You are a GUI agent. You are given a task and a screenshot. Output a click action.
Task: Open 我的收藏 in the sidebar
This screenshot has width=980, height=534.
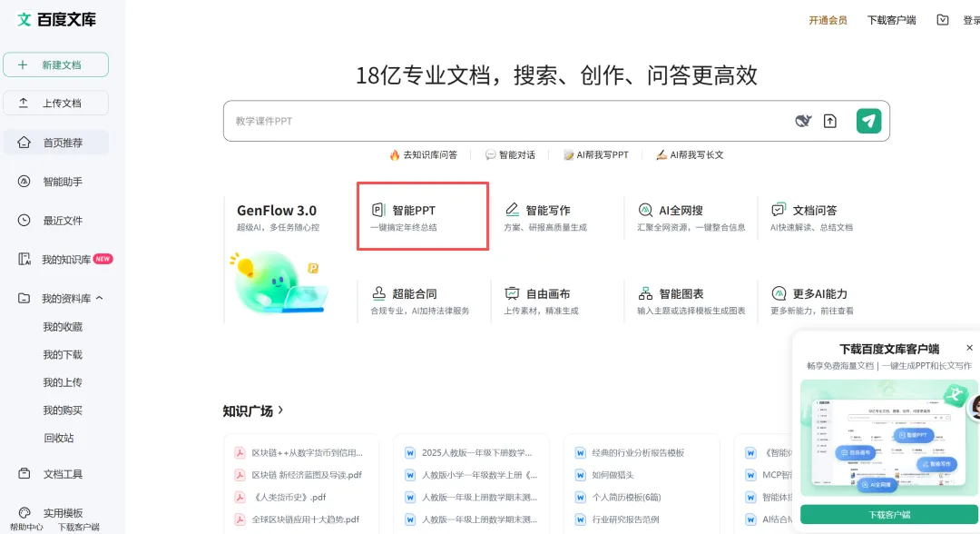(63, 326)
